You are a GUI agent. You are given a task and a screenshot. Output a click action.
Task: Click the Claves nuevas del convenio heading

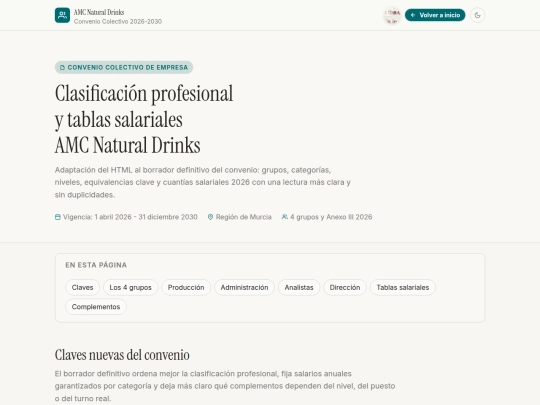tap(122, 355)
